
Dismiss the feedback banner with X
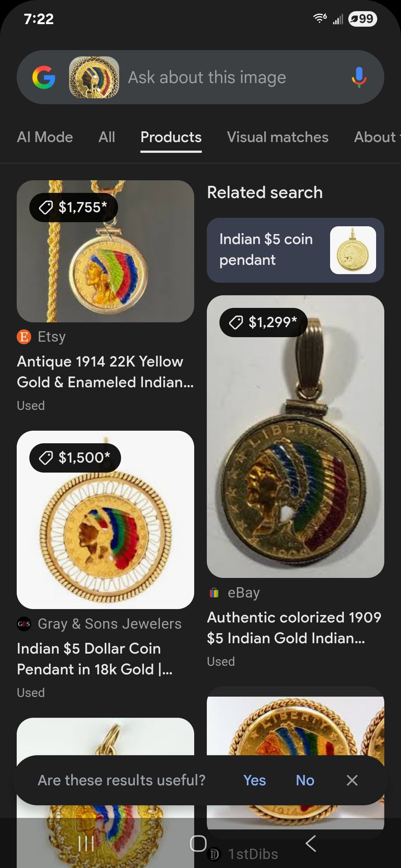click(352, 780)
